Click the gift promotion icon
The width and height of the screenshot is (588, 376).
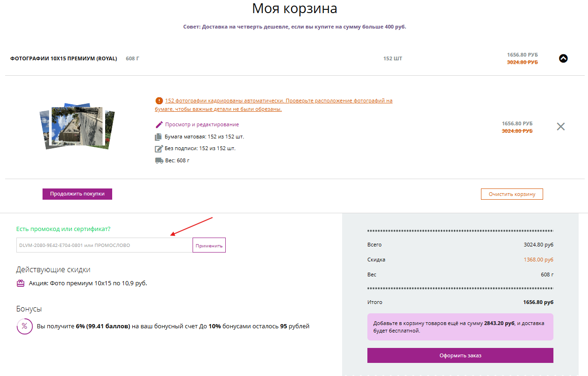click(x=21, y=283)
